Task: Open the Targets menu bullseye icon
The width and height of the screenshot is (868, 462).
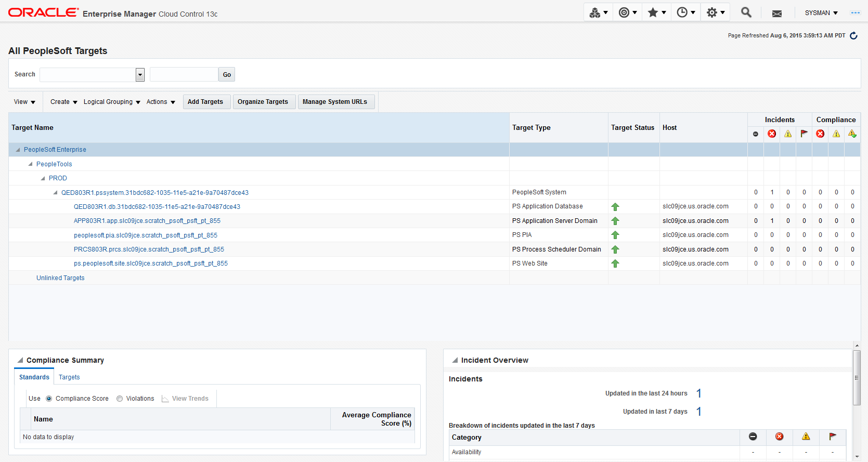Action: tap(628, 13)
